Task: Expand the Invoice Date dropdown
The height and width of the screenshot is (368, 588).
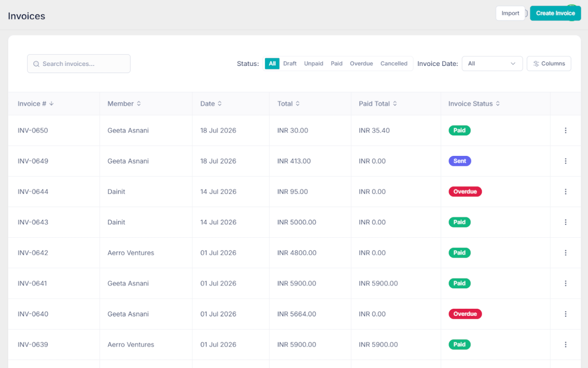Action: tap(492, 64)
